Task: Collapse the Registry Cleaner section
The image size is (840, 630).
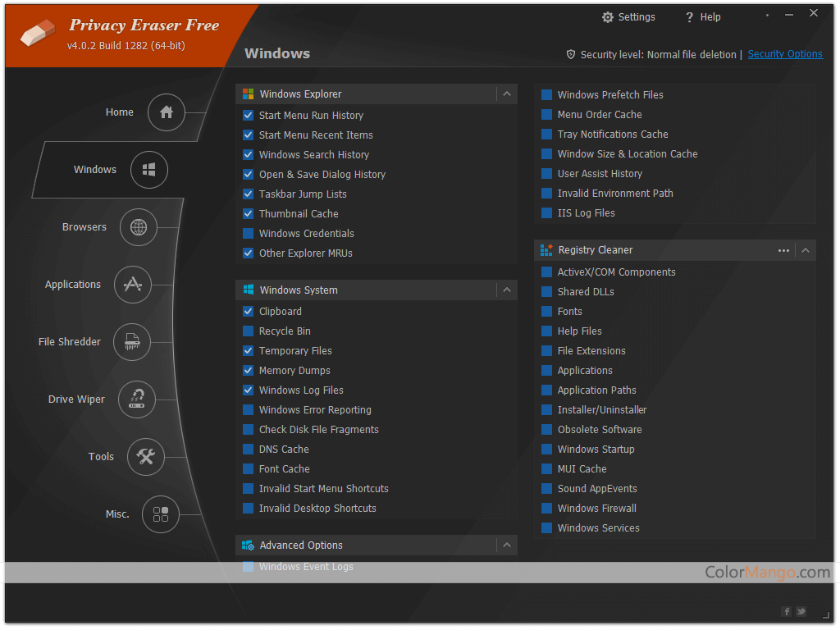Action: pos(806,250)
